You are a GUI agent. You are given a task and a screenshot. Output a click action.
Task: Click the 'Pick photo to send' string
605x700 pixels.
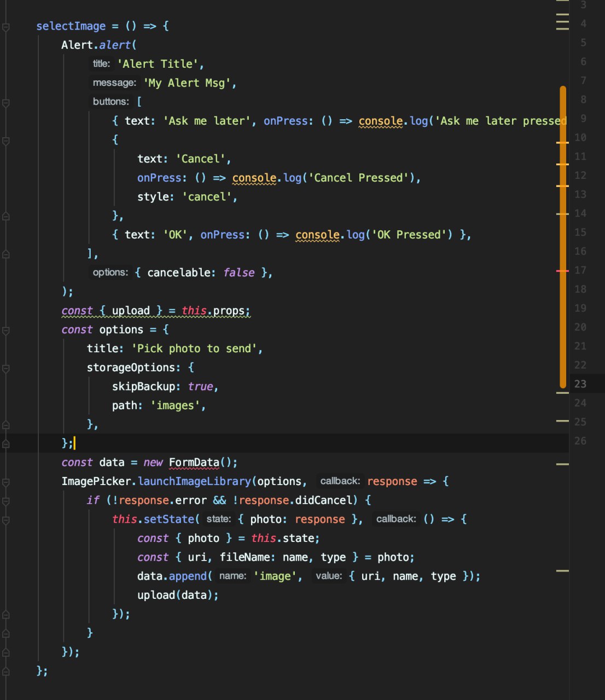click(194, 348)
